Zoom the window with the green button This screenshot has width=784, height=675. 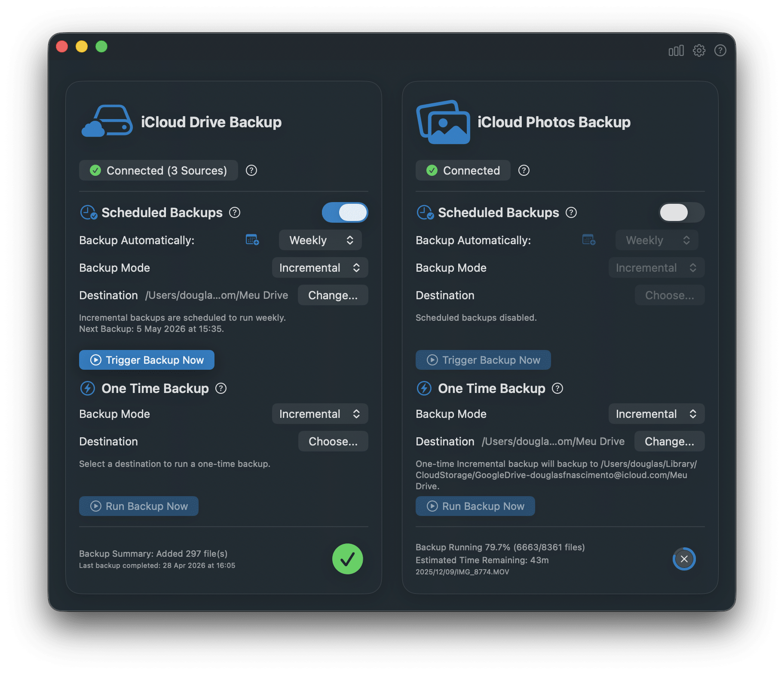[x=101, y=46]
